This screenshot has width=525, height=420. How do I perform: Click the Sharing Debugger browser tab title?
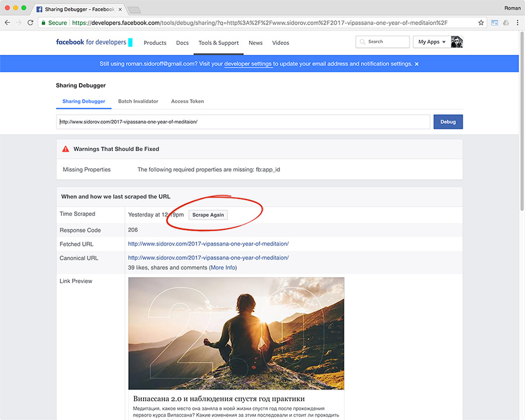(80, 9)
